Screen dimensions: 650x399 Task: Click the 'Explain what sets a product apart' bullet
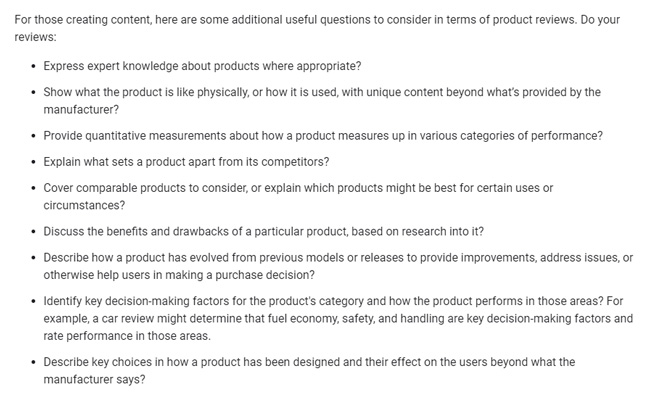(x=186, y=162)
